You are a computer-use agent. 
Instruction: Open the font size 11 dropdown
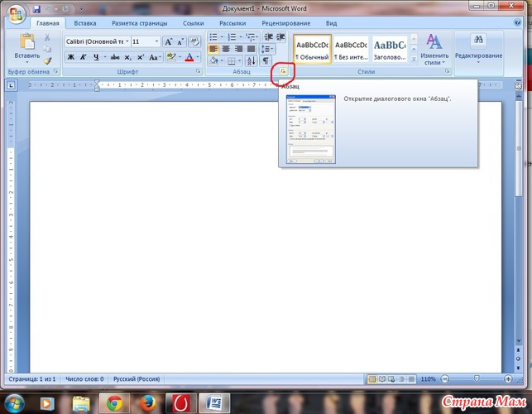click(156, 41)
